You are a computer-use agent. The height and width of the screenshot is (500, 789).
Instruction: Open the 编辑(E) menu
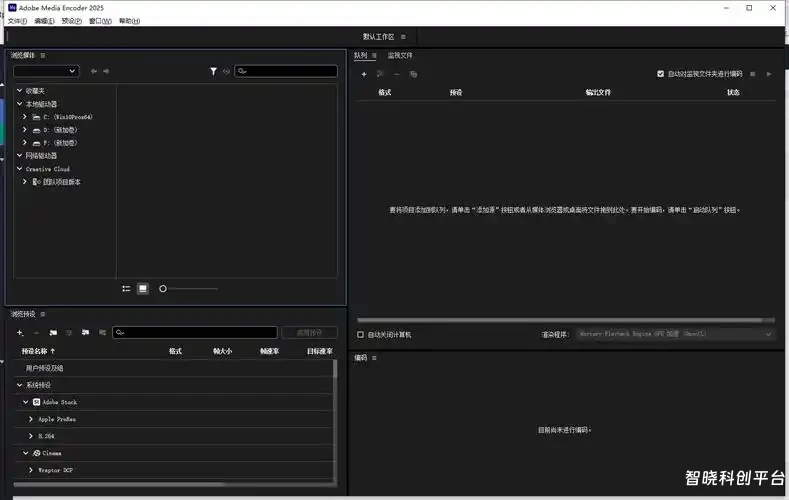click(x=44, y=21)
